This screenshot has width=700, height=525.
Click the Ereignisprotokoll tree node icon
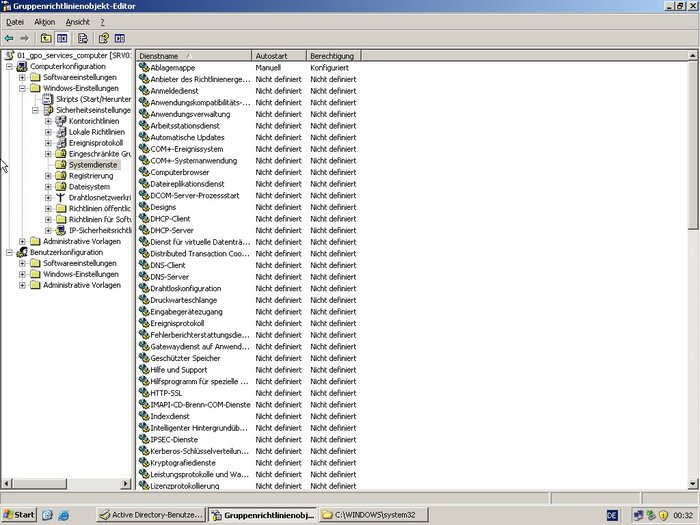[x=61, y=143]
